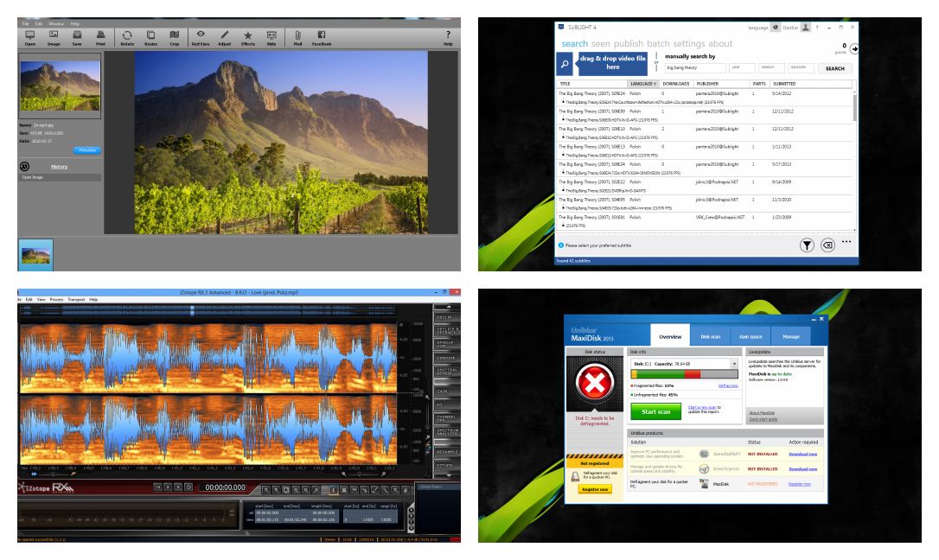Click the Mail paperclip icon in photo editor
Image resolution: width=939 pixels, height=560 pixels.
[x=297, y=38]
